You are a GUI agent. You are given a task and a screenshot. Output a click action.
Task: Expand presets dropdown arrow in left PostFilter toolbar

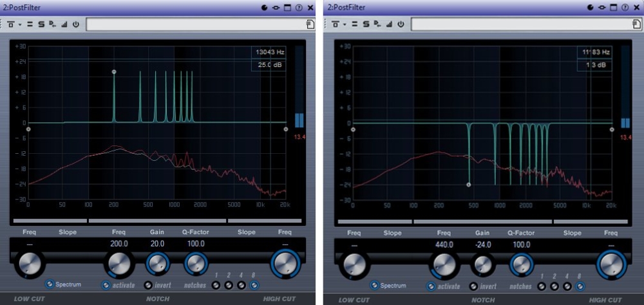pos(19,24)
